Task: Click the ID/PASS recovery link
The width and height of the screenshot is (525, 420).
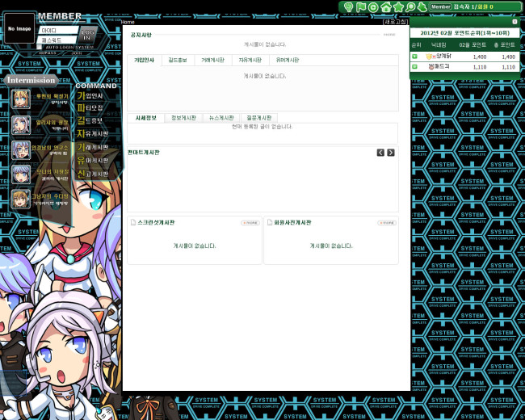Action: pos(48,53)
